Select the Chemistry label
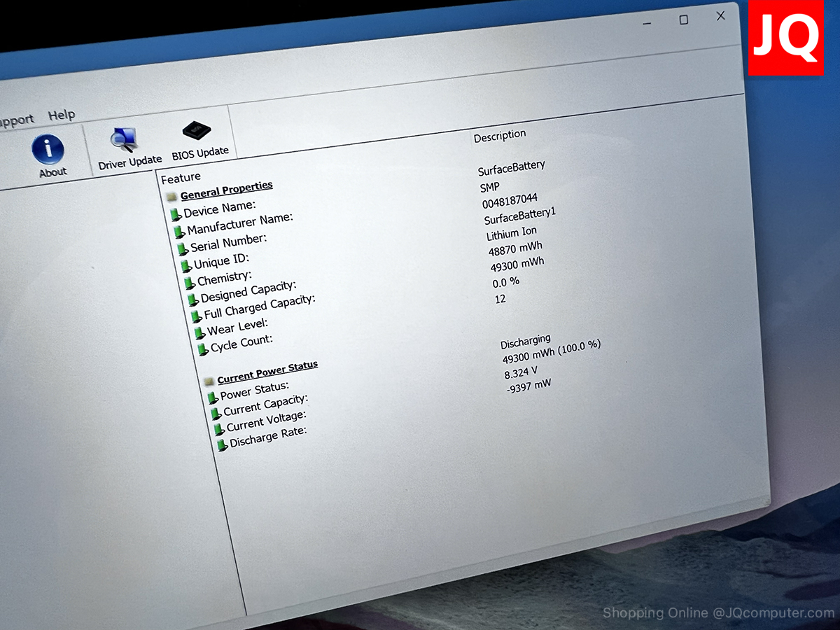 [x=224, y=278]
